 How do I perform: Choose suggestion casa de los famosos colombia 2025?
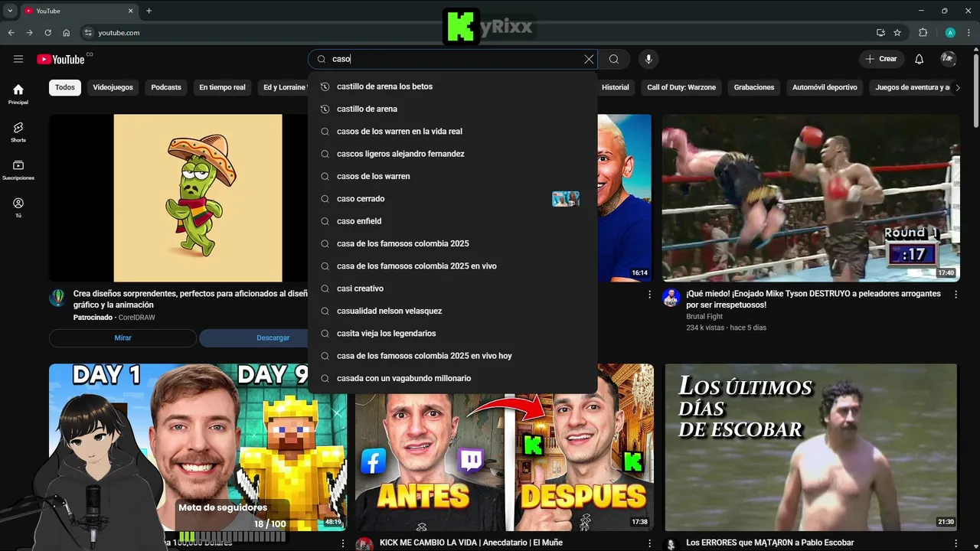(452, 243)
